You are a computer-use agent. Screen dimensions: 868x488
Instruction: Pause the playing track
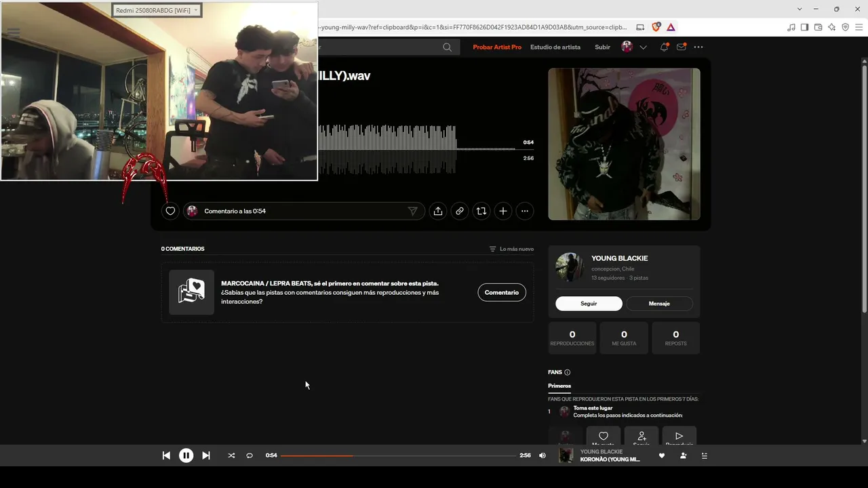[186, 455]
